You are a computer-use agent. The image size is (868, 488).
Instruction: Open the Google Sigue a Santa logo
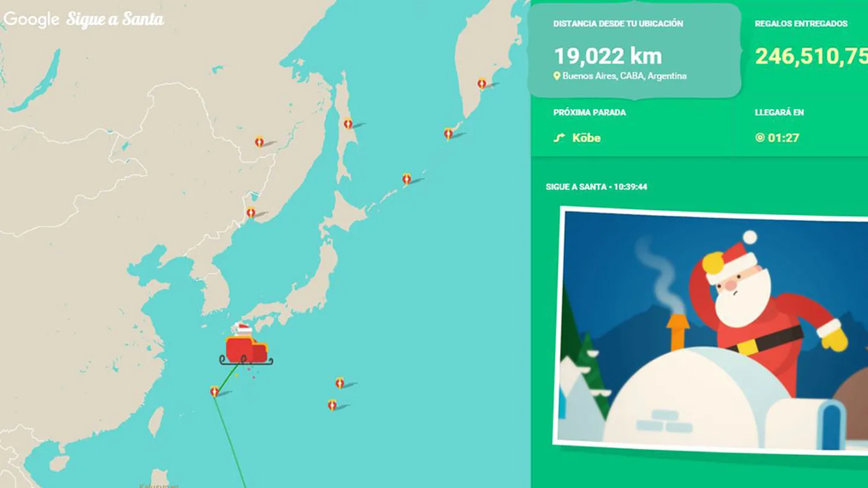tap(84, 19)
